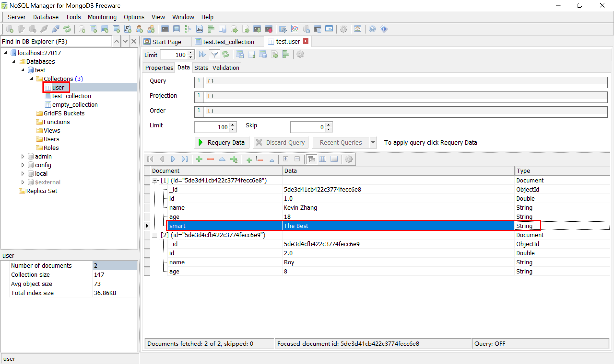Switch to the Stats tab
This screenshot has width=614, height=364.
pos(201,68)
